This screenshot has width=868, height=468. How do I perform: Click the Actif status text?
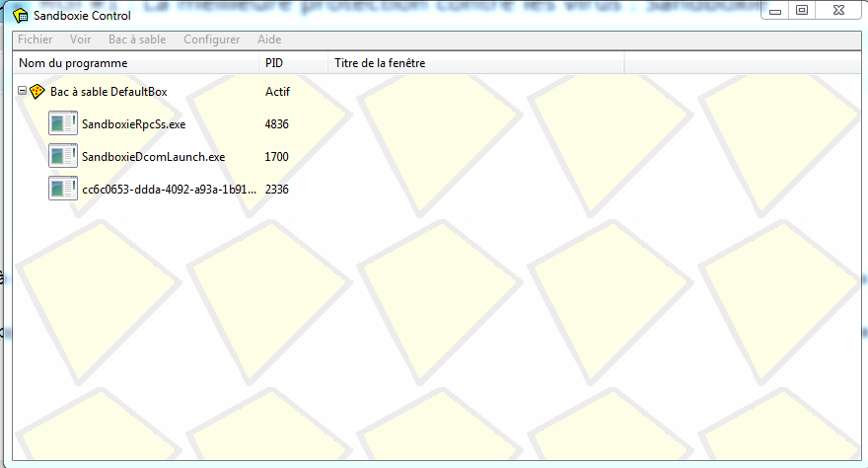pyautogui.click(x=277, y=92)
